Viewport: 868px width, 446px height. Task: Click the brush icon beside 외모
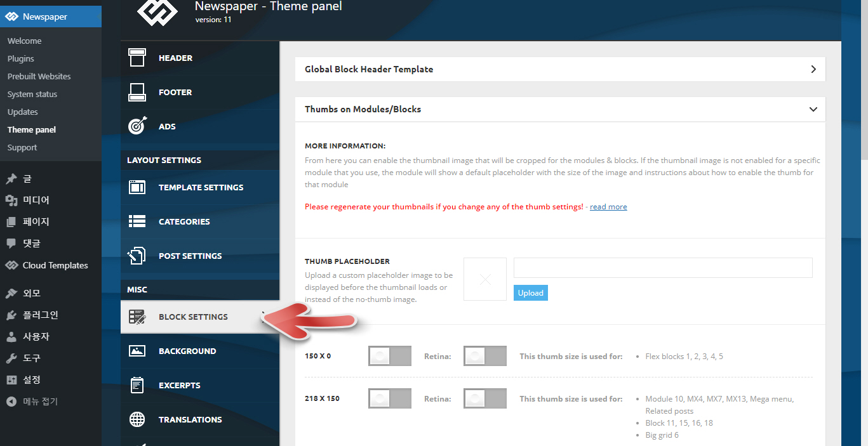tap(11, 293)
